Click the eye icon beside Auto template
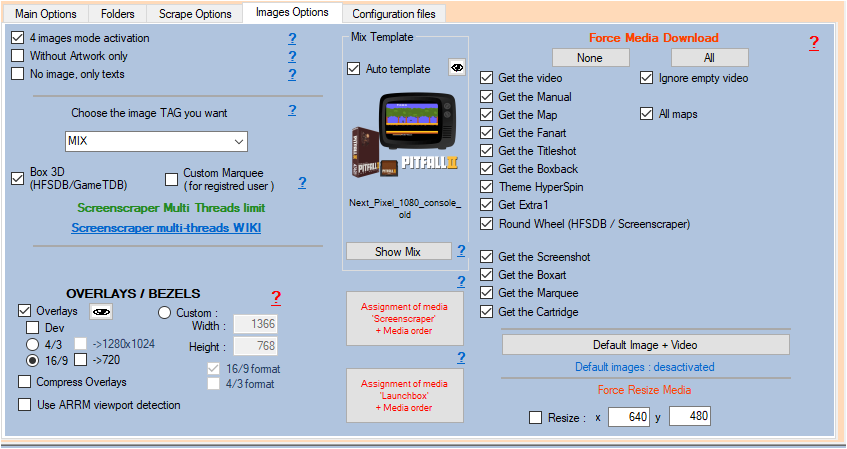The height and width of the screenshot is (449, 847). (x=457, y=69)
